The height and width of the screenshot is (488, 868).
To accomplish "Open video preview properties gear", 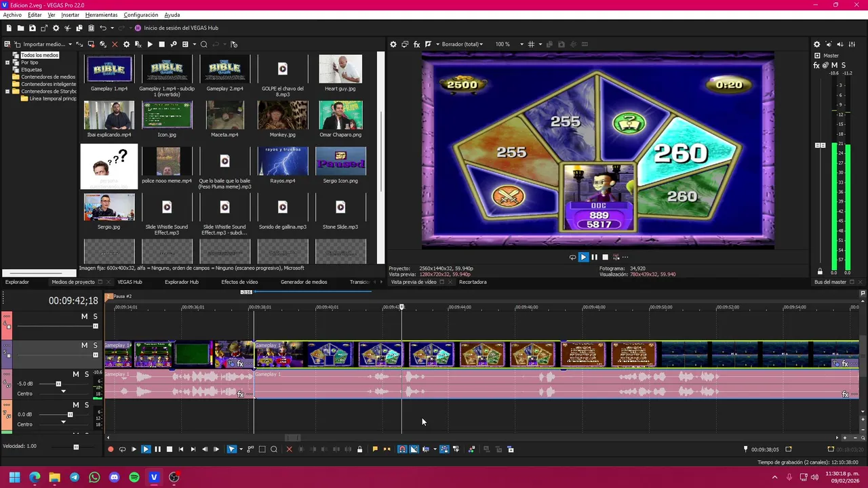I will (x=393, y=44).
